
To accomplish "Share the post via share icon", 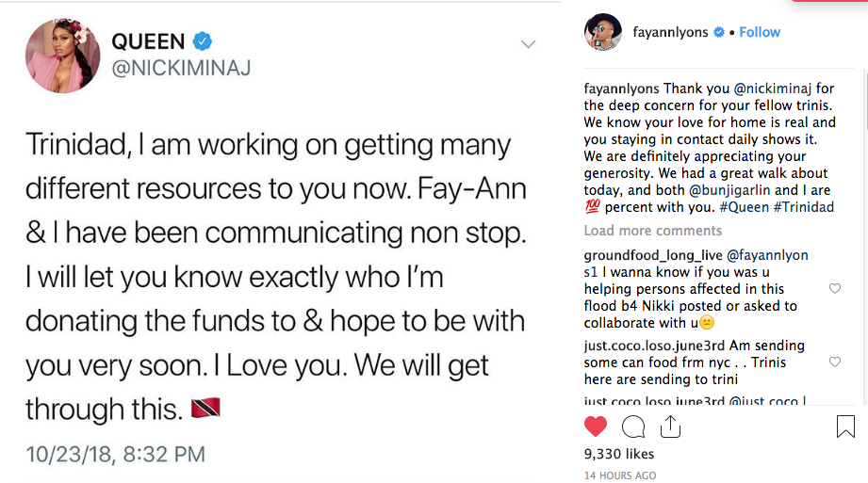I will tap(670, 427).
